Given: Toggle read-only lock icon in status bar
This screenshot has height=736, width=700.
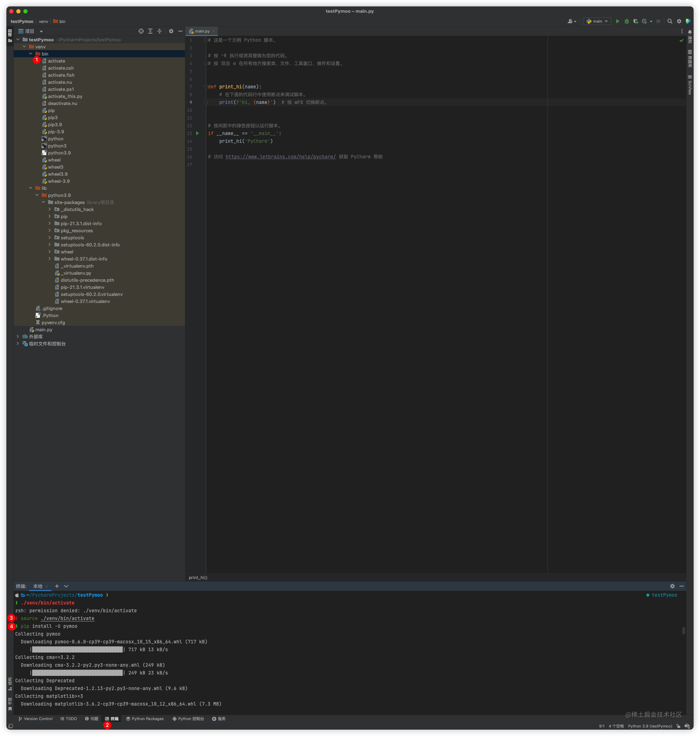Looking at the screenshot, I should coord(678,726).
